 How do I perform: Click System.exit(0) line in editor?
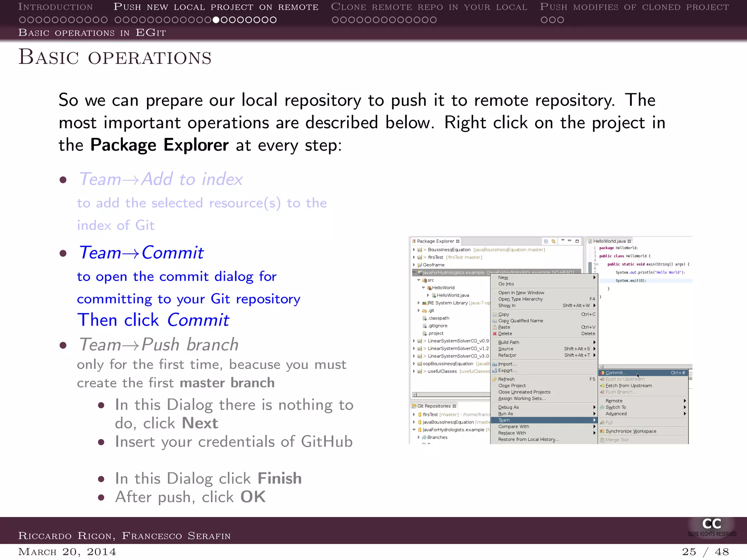point(646,281)
